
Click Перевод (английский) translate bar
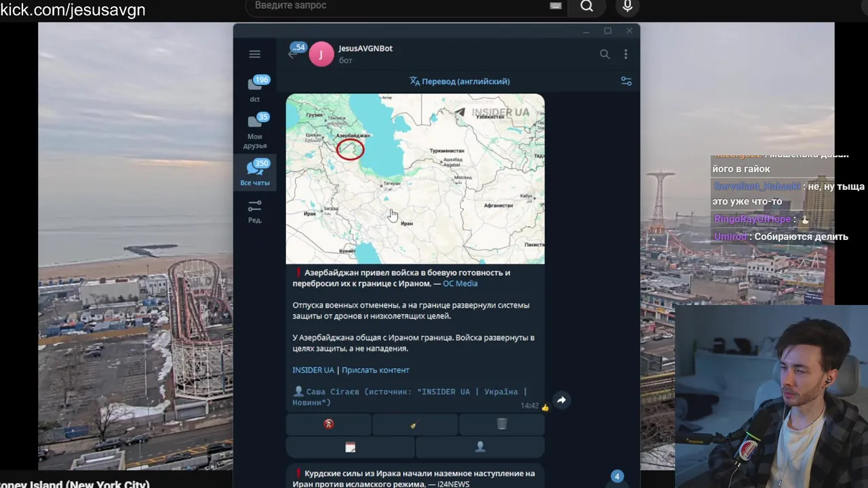(459, 81)
